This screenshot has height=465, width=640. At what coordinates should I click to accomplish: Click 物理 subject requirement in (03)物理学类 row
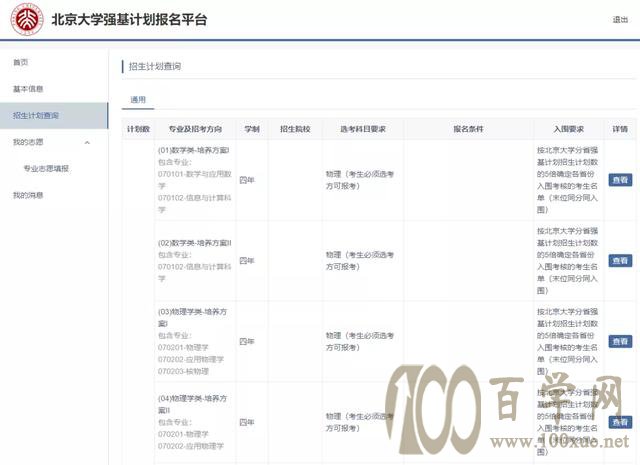point(360,341)
